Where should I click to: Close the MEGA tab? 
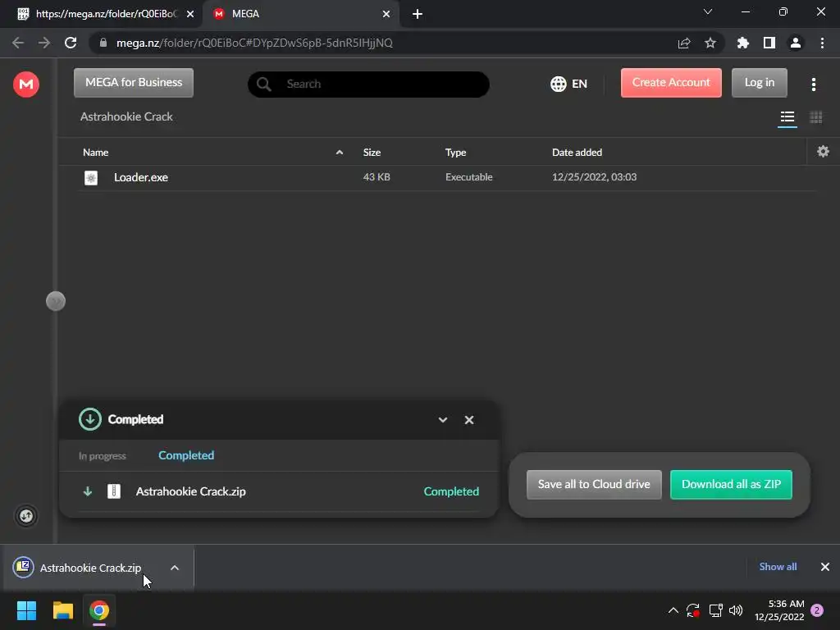click(x=386, y=15)
